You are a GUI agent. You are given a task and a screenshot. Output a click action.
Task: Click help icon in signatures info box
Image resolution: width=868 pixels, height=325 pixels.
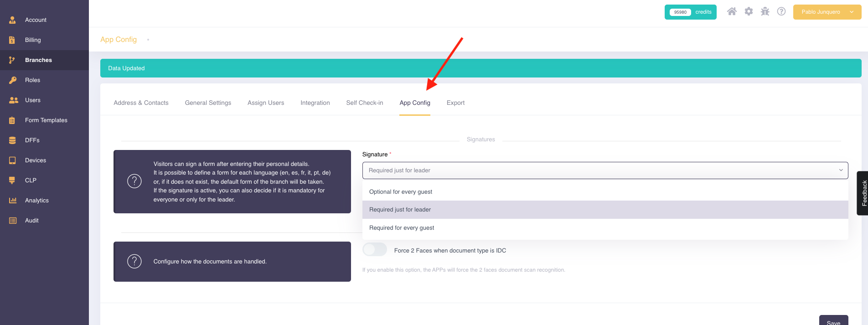134,181
